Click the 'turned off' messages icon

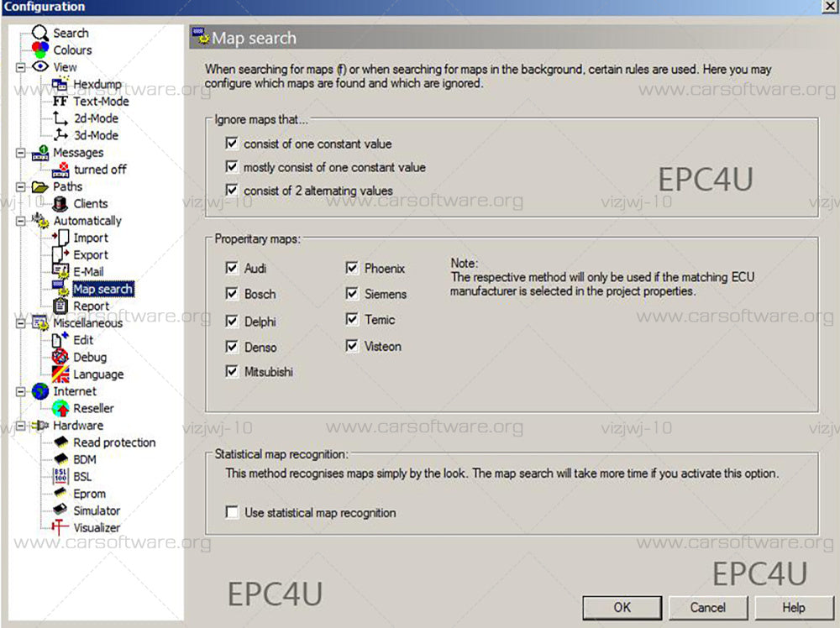pos(60,170)
